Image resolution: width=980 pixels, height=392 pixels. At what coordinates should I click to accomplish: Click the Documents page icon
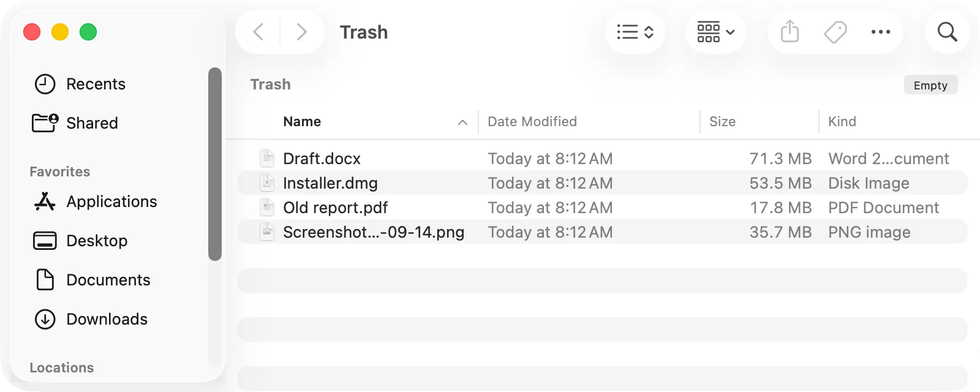point(45,280)
